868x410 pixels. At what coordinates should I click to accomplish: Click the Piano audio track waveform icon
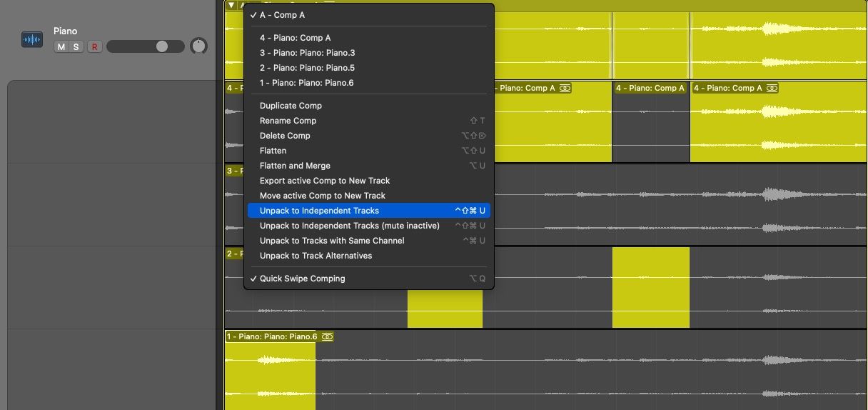tap(32, 40)
